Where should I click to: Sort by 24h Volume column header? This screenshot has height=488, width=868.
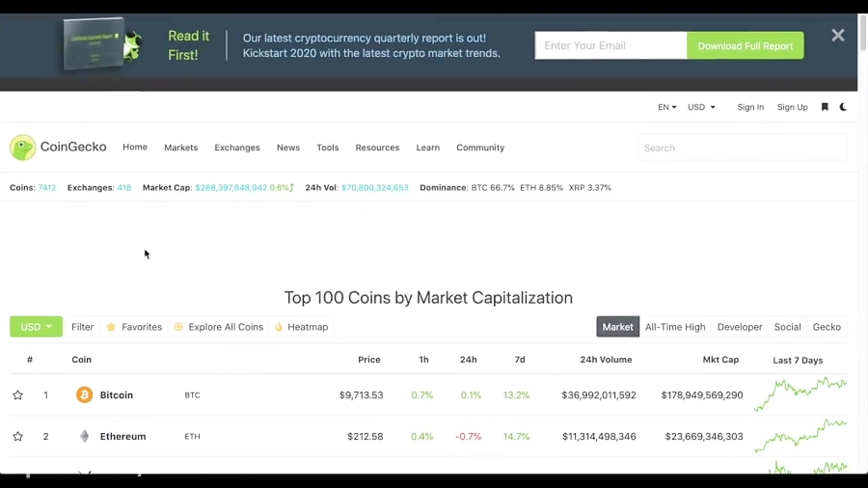point(606,360)
